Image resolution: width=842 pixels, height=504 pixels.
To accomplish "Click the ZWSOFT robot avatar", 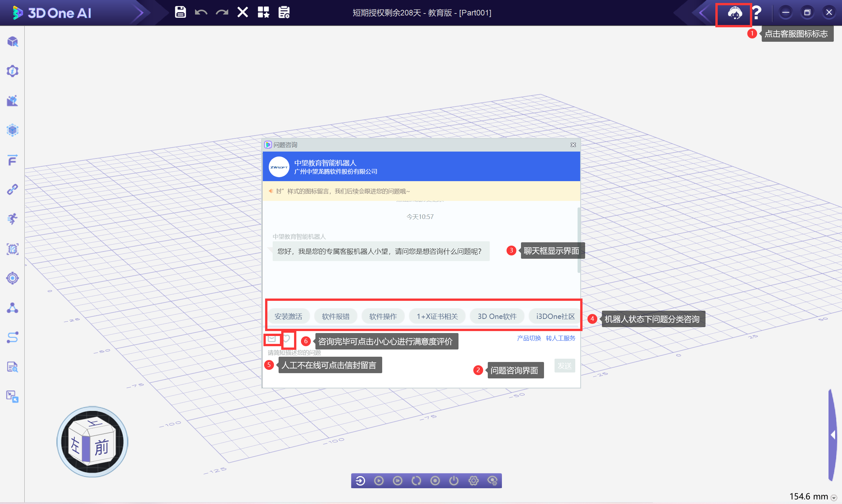I will (x=279, y=167).
